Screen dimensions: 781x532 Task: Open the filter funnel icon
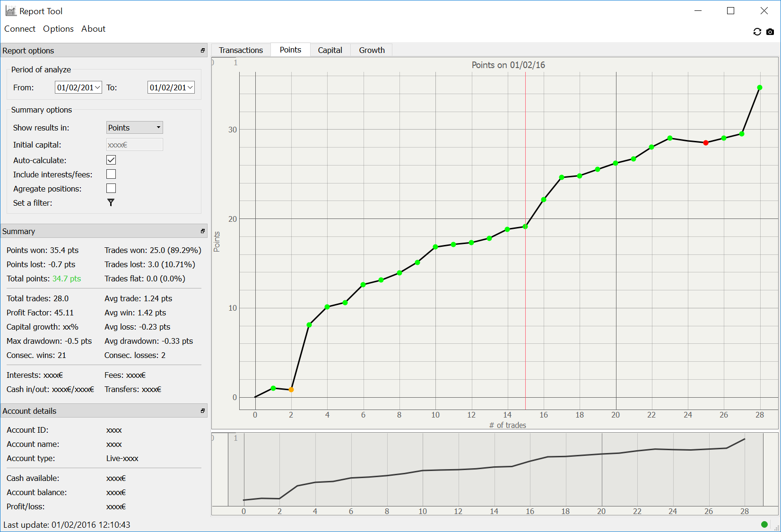click(x=111, y=203)
